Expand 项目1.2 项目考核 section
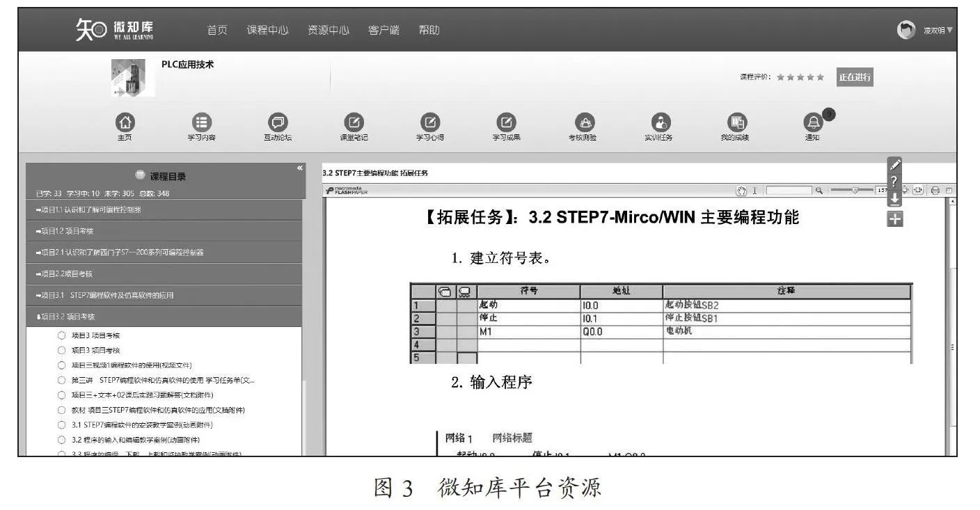Image resolution: width=980 pixels, height=510 pixels. click(x=164, y=231)
